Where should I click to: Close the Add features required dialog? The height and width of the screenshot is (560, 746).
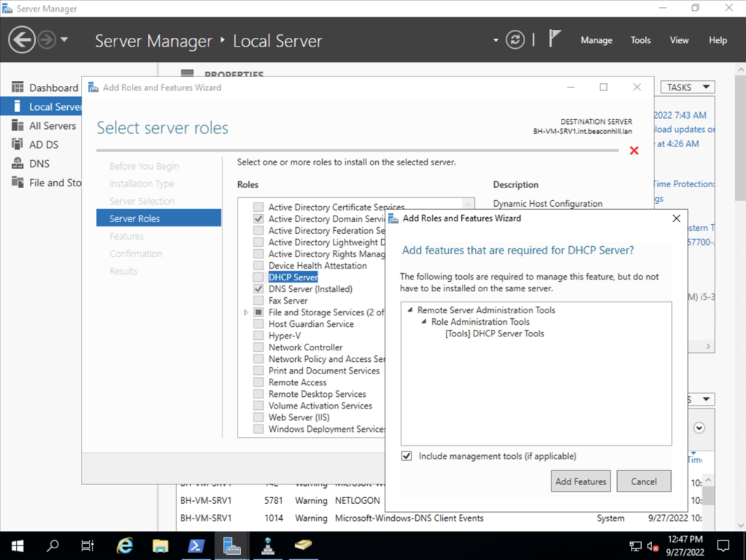[676, 218]
